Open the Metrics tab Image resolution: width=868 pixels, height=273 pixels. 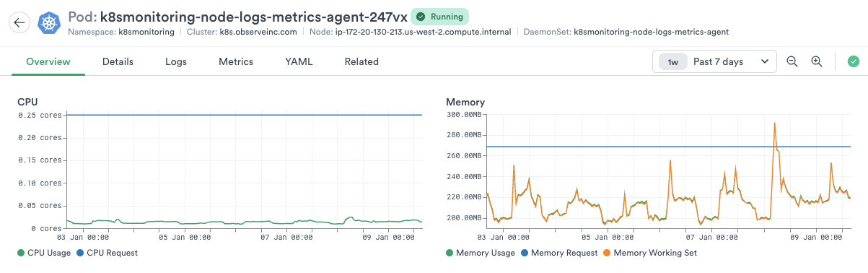click(x=236, y=61)
